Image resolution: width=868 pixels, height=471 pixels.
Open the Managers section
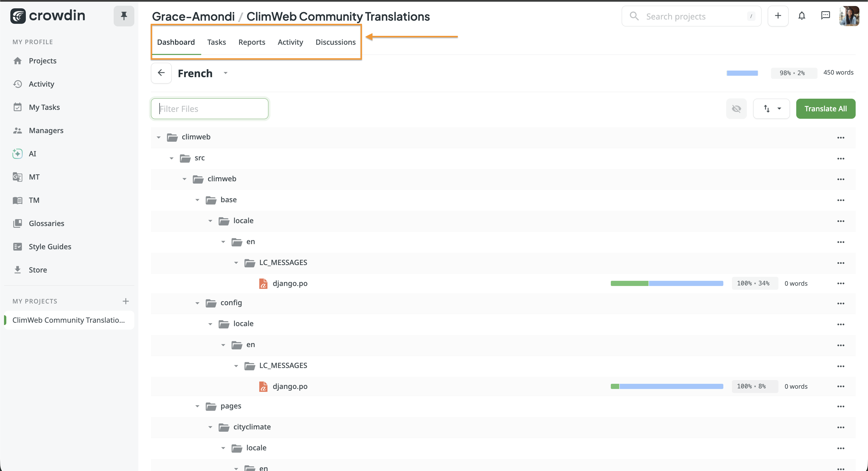point(46,130)
